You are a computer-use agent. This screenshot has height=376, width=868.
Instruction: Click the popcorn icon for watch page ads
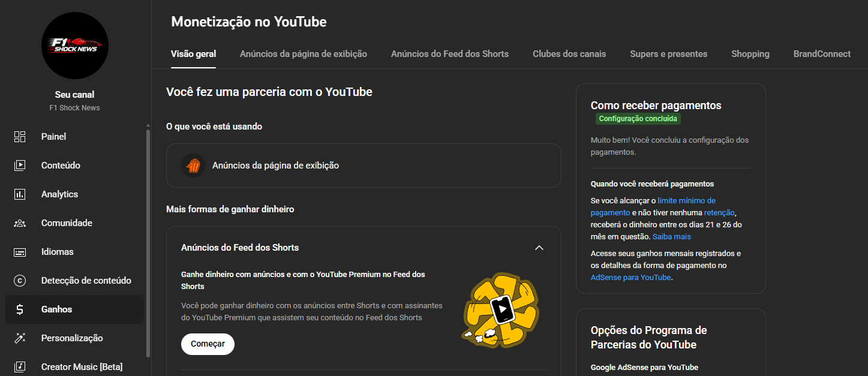tap(193, 166)
